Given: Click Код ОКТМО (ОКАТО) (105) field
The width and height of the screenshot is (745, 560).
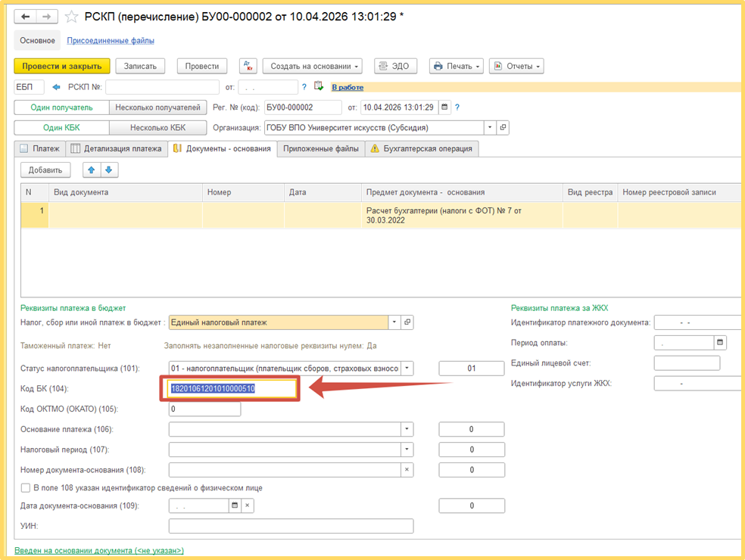Looking at the screenshot, I should [204, 409].
